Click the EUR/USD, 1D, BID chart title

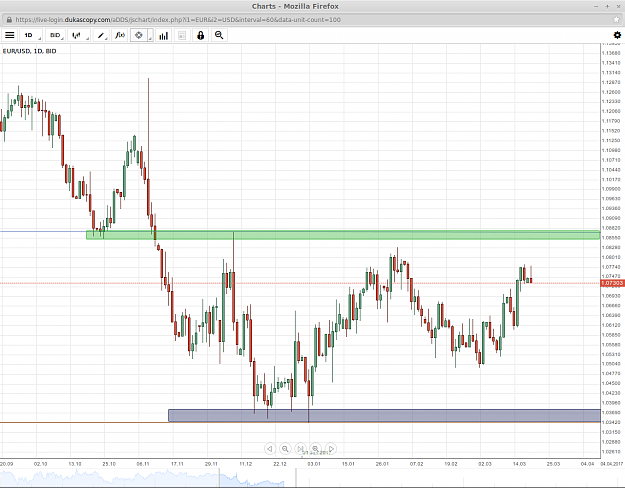pyautogui.click(x=29, y=51)
